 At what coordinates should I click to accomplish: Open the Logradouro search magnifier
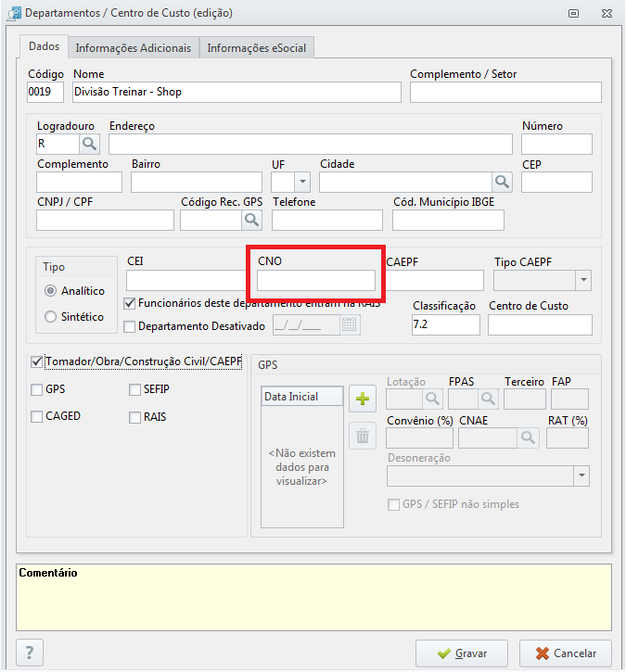89,144
